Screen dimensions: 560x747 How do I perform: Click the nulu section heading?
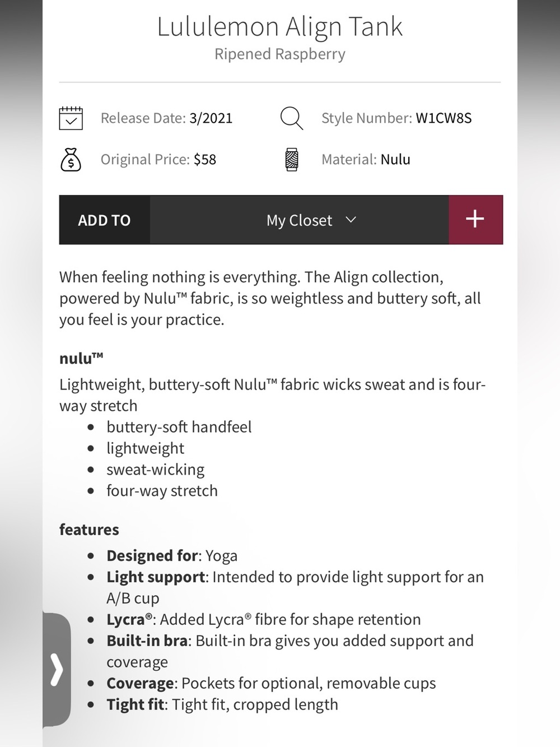(x=81, y=358)
